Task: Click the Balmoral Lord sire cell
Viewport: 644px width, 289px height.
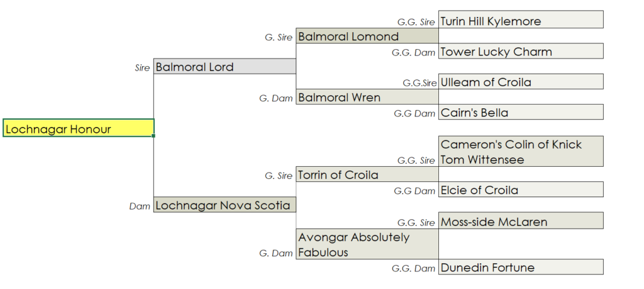Action: pos(225,67)
